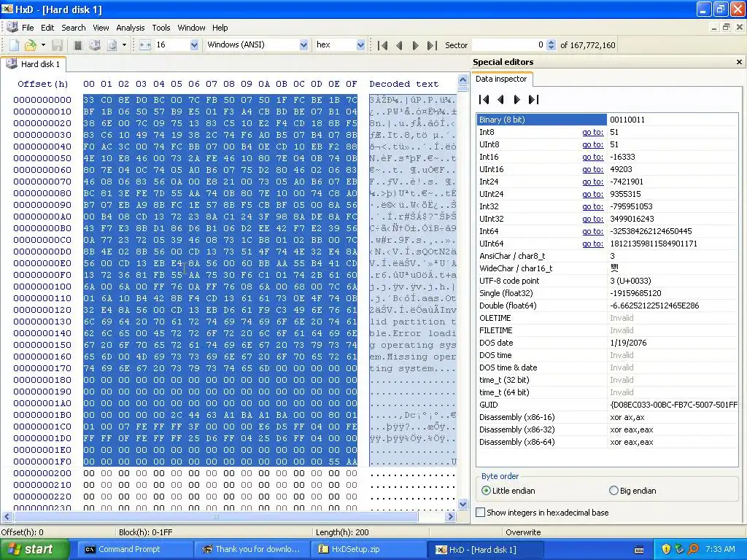Click the Open disk toolbar icon
This screenshot has height=560, width=747.
pyautogui.click(x=95, y=45)
